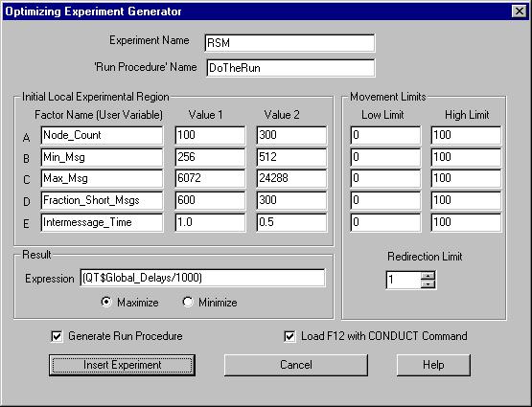Edit the Run Procedure Name field DoTheRun
Screen dimensions: 532x407
(290, 68)
